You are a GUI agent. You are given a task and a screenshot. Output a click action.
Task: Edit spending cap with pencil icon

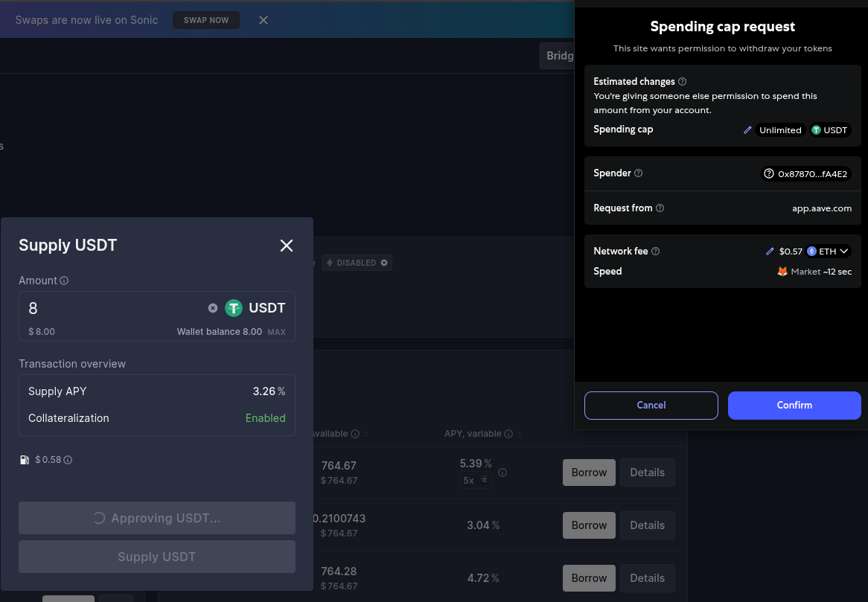point(747,130)
